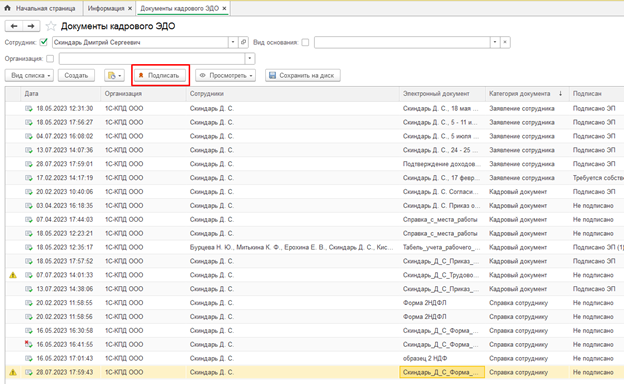Select the row dated 20.02.2023 11:58:55

(314, 303)
